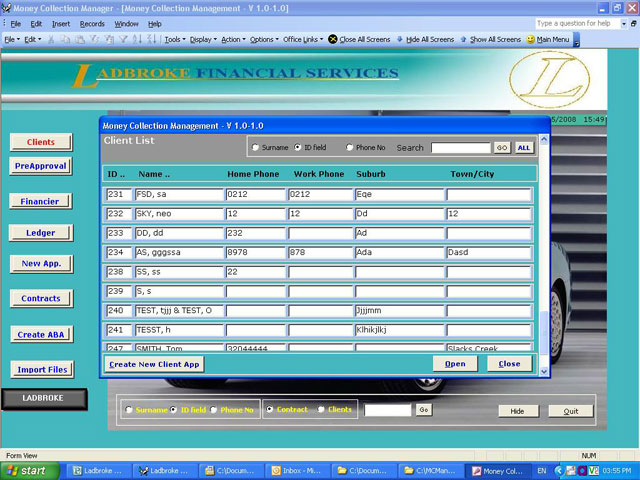Click the 'TEST, tjjj & TEST, O' name cell
The width and height of the screenshot is (640, 480).
(x=179, y=311)
